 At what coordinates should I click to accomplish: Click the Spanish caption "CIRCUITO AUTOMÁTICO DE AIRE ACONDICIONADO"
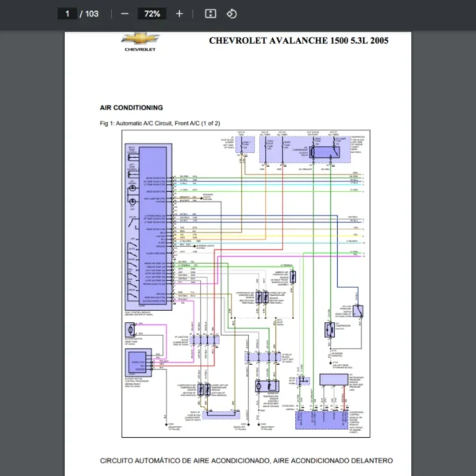246,460
